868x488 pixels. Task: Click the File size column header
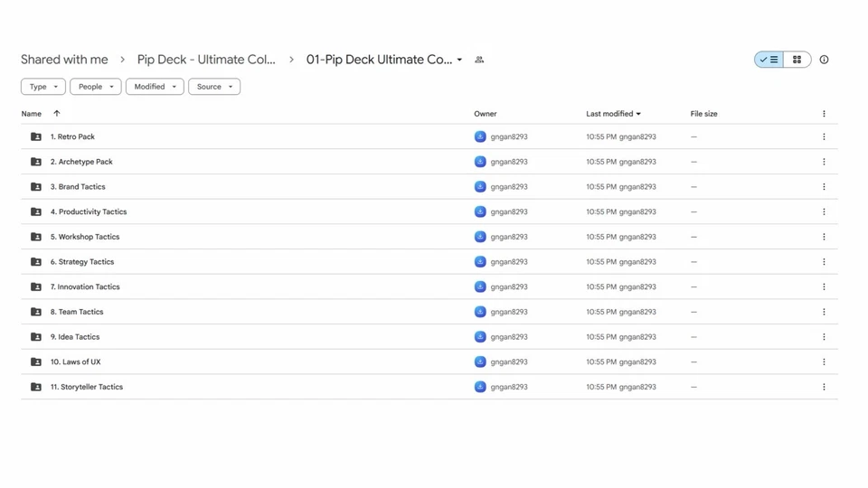point(703,114)
